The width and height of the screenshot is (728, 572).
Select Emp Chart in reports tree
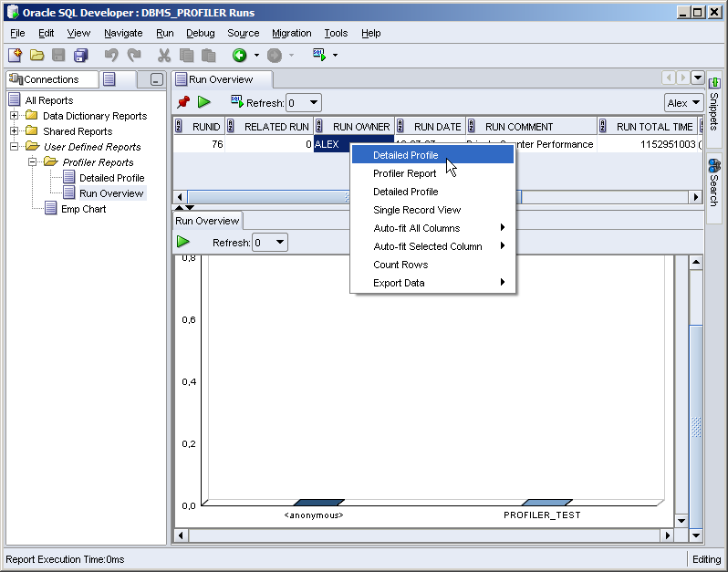click(83, 209)
